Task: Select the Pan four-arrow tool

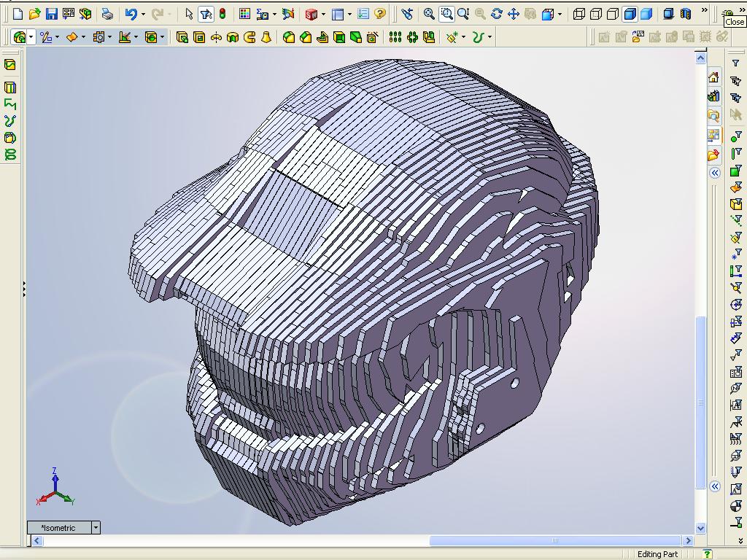Action: click(x=513, y=14)
